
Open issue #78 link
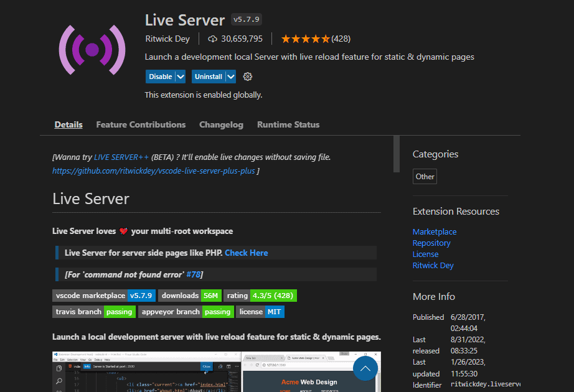(193, 274)
